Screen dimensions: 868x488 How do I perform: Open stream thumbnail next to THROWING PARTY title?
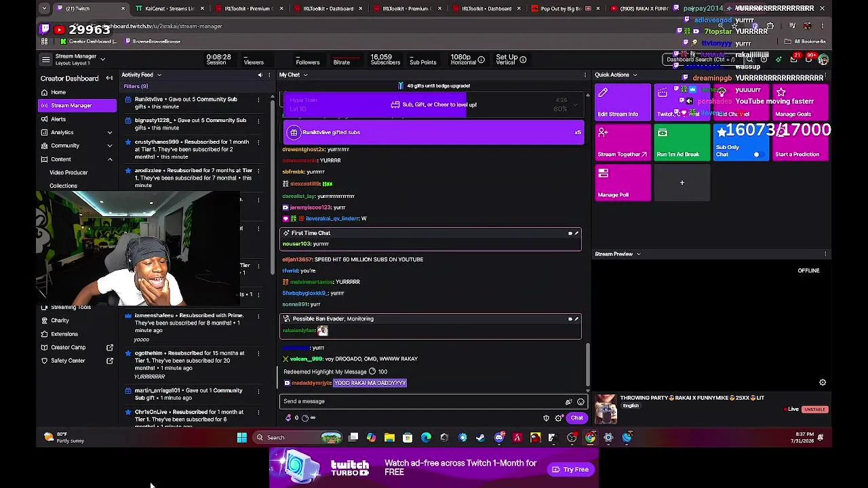[606, 409]
